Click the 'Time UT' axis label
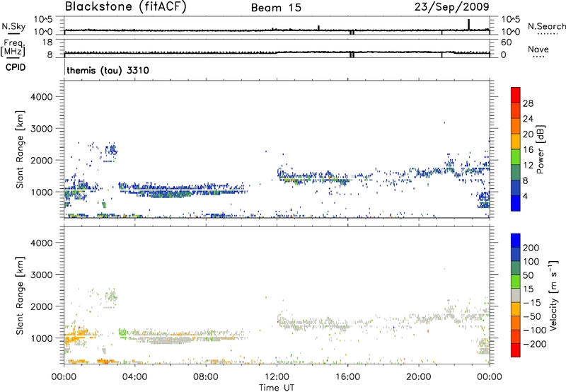The width and height of the screenshot is (566, 392). click(x=277, y=388)
